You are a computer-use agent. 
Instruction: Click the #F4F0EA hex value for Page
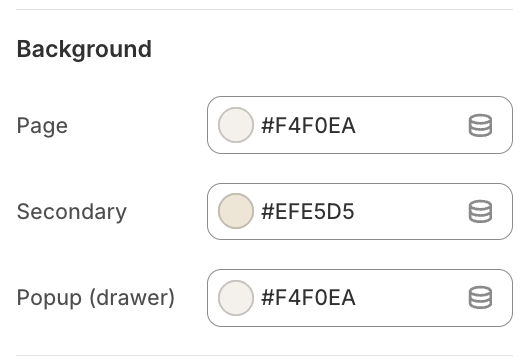(x=308, y=126)
